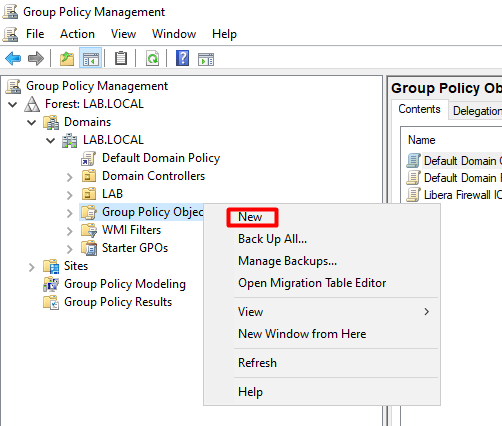This screenshot has height=426, width=502.
Task: Select Default Domain Policy tree item
Action: click(x=161, y=158)
